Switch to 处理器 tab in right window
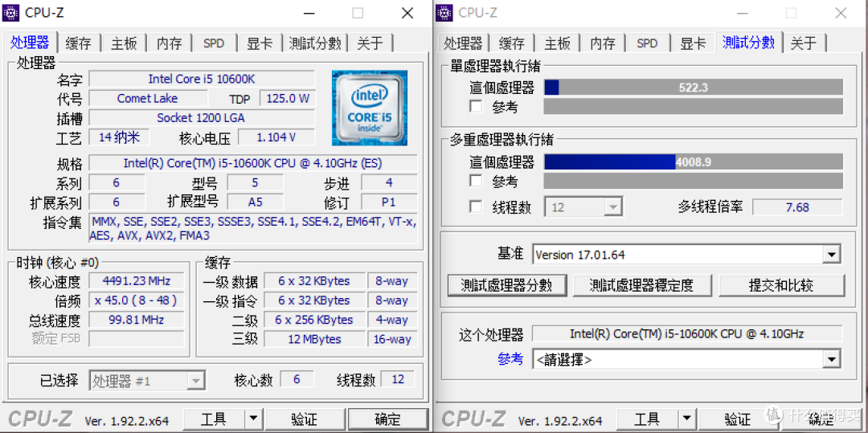The width and height of the screenshot is (868, 433). pos(464,43)
